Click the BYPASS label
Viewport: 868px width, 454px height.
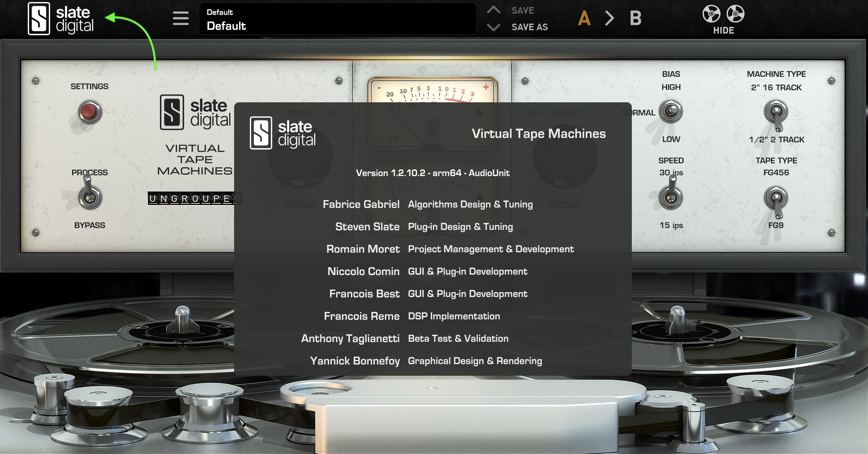[89, 225]
